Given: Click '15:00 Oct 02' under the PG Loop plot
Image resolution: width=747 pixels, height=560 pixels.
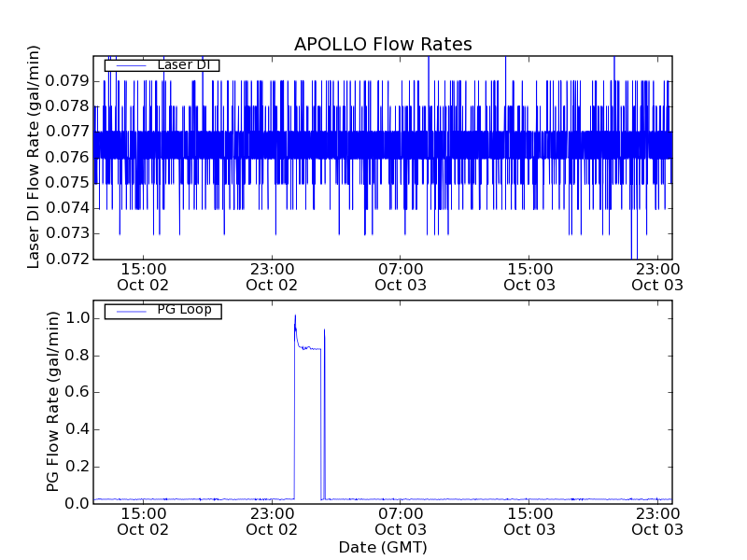Looking at the screenshot, I should coord(143,522).
